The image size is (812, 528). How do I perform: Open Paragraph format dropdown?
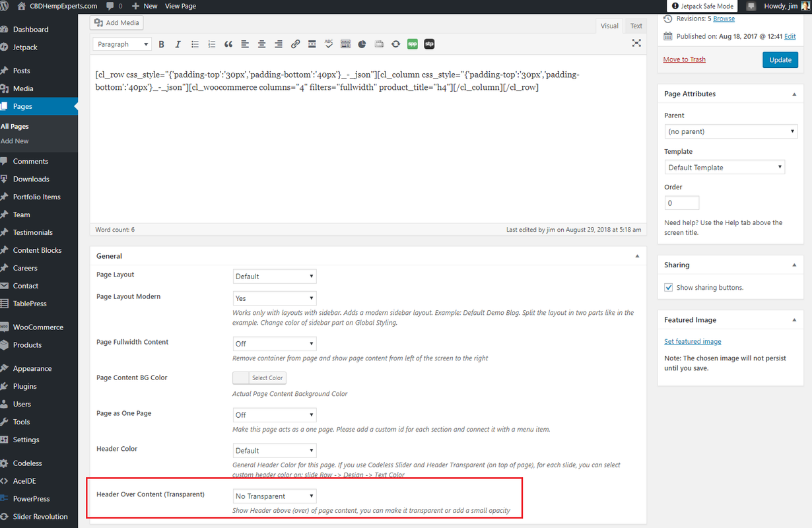tap(123, 44)
